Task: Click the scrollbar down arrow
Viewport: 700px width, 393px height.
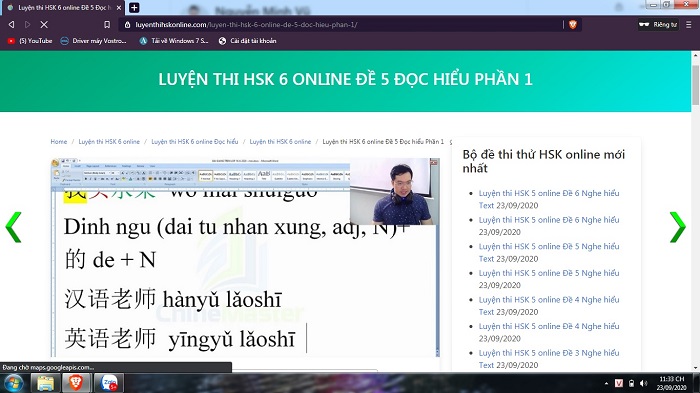Action: (x=696, y=368)
